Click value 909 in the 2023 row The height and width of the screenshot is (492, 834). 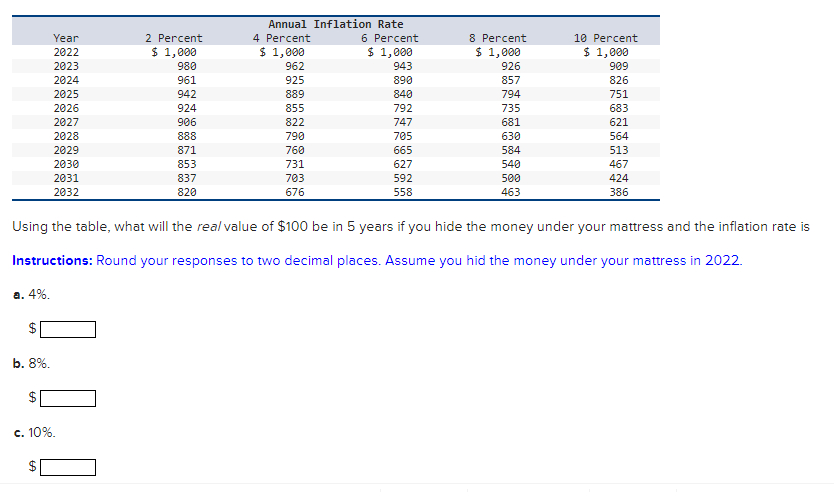tap(619, 66)
